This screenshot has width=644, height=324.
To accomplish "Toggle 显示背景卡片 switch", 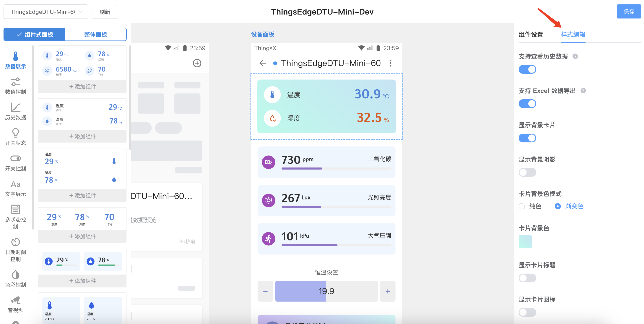I will pyautogui.click(x=527, y=138).
